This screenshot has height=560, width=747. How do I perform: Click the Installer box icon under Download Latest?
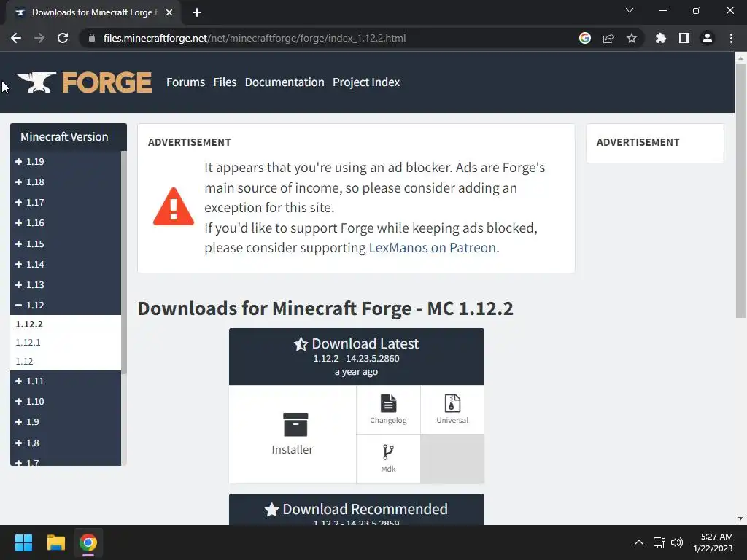tap(295, 425)
